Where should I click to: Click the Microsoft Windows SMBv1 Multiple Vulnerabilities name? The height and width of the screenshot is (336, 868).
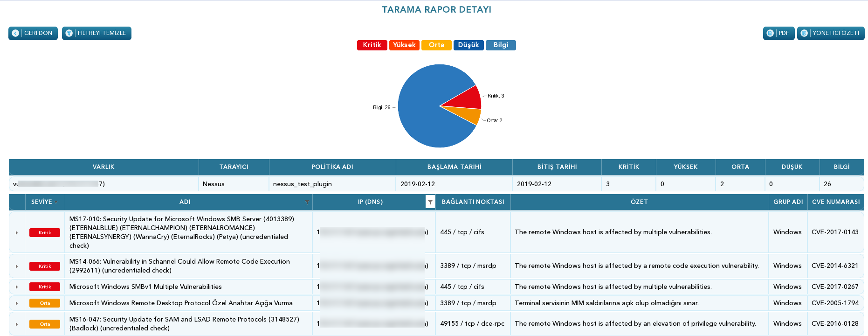145,287
